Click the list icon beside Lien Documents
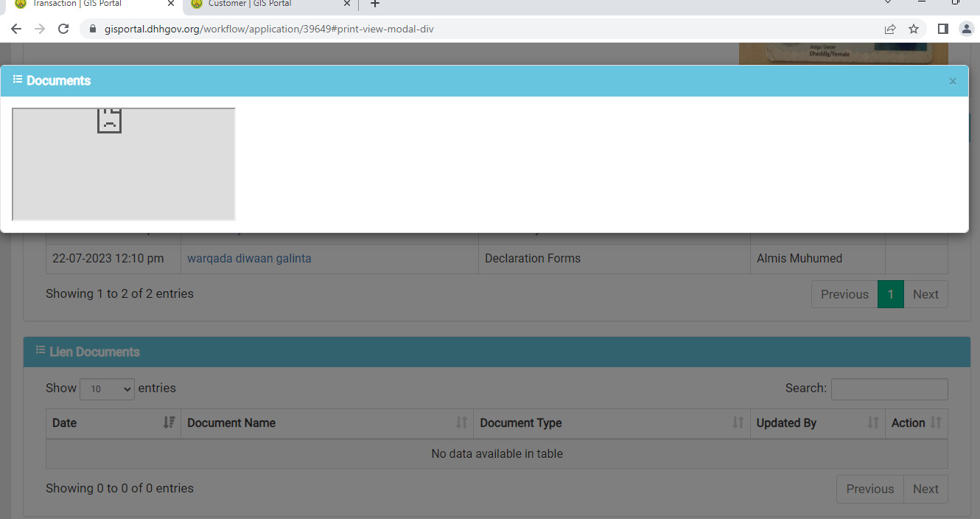 [x=41, y=350]
